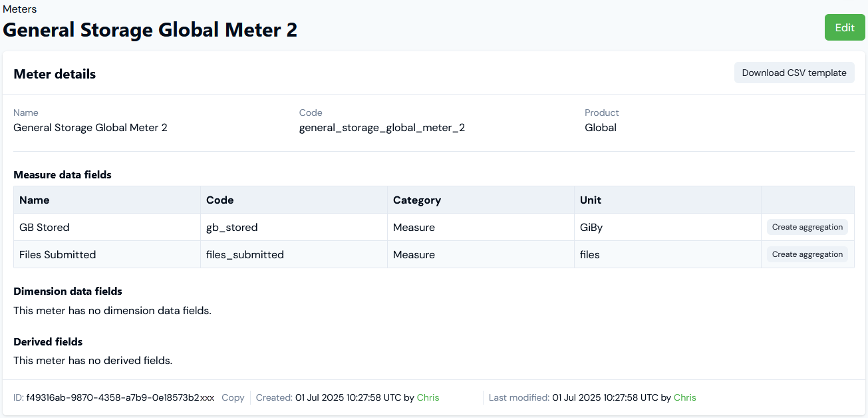Open Chris link beside Created date
The height and width of the screenshot is (418, 868).
tap(428, 397)
